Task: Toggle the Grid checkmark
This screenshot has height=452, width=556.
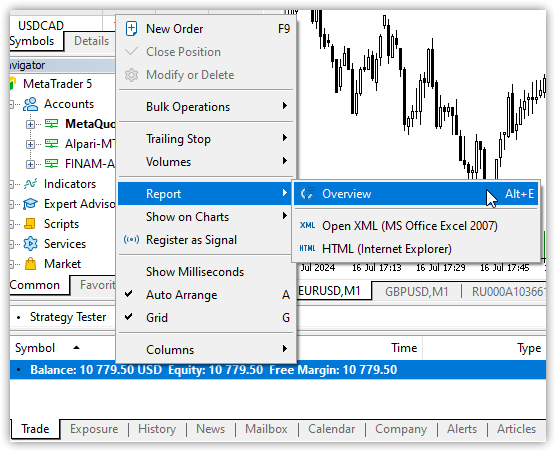Action: (x=129, y=317)
